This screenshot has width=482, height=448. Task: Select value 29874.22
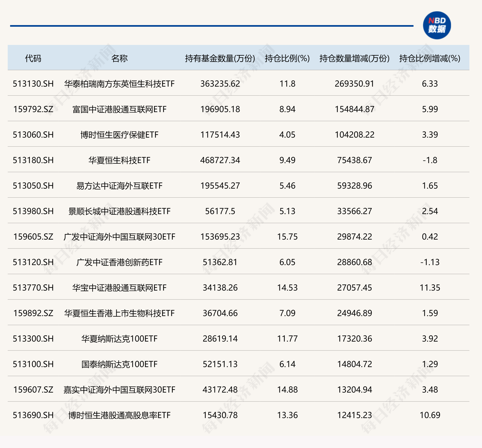[x=354, y=237]
